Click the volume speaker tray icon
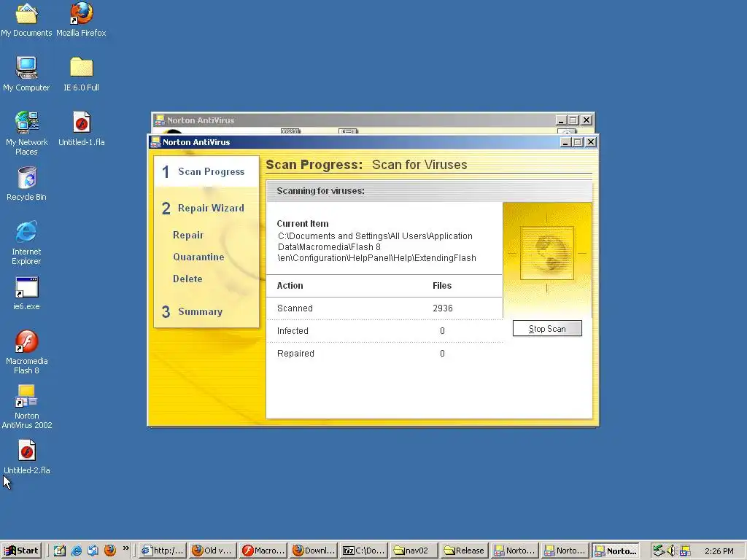Screen dimensions: 747x560 [x=671, y=551]
